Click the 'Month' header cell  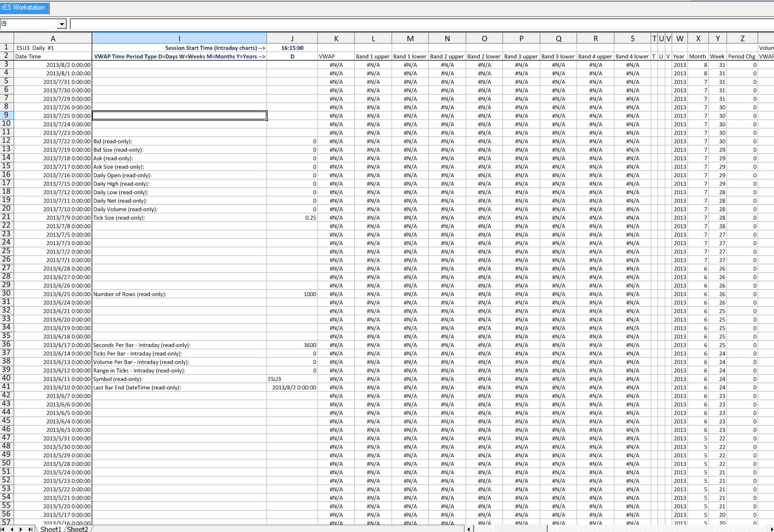click(x=698, y=57)
